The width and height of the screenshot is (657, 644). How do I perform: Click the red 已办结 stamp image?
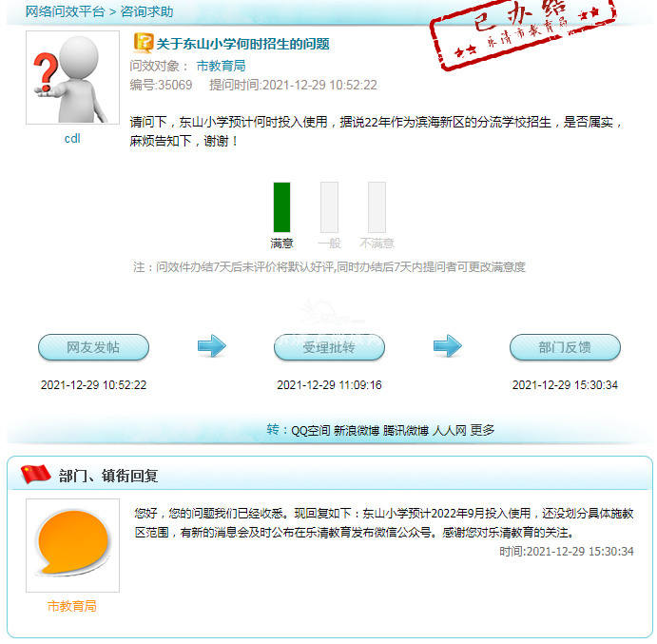tap(523, 33)
